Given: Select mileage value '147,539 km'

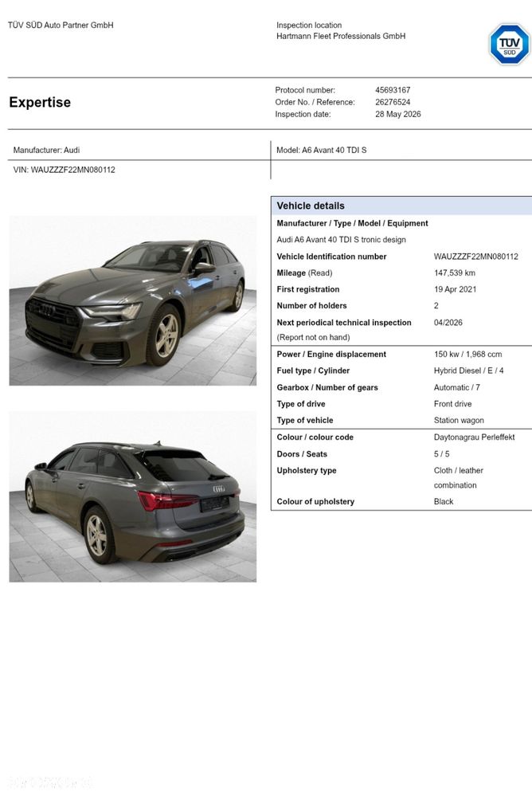Looking at the screenshot, I should (454, 273).
